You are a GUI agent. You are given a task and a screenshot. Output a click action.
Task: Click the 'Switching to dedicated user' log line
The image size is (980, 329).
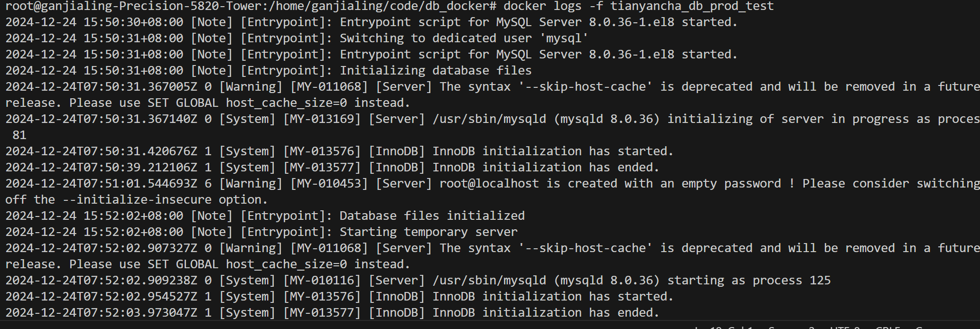[297, 38]
